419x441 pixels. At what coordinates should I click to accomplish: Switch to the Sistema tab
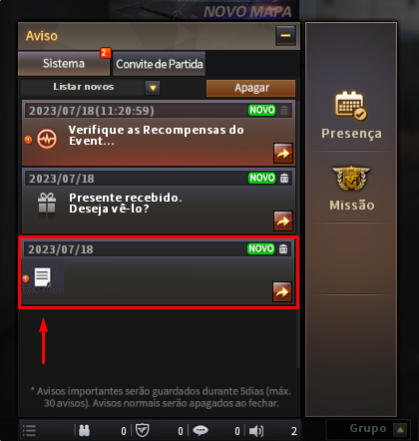pyautogui.click(x=64, y=63)
